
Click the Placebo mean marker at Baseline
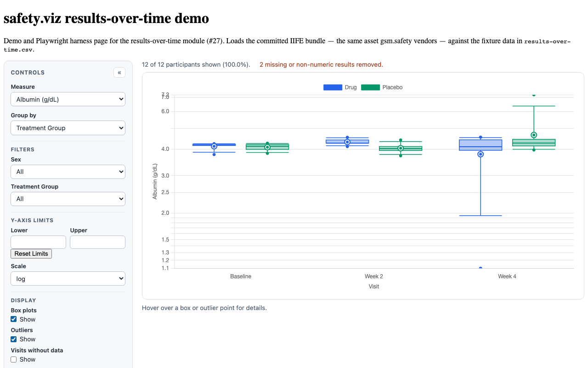pos(267,147)
